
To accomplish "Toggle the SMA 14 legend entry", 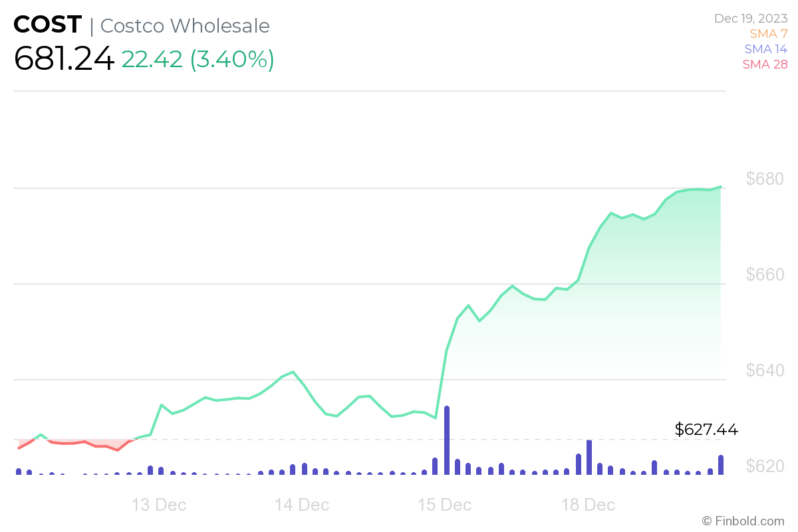I will [765, 49].
